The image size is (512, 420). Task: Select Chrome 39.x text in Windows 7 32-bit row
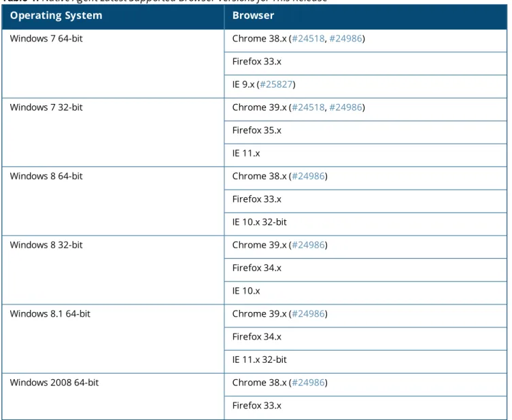tap(259, 107)
